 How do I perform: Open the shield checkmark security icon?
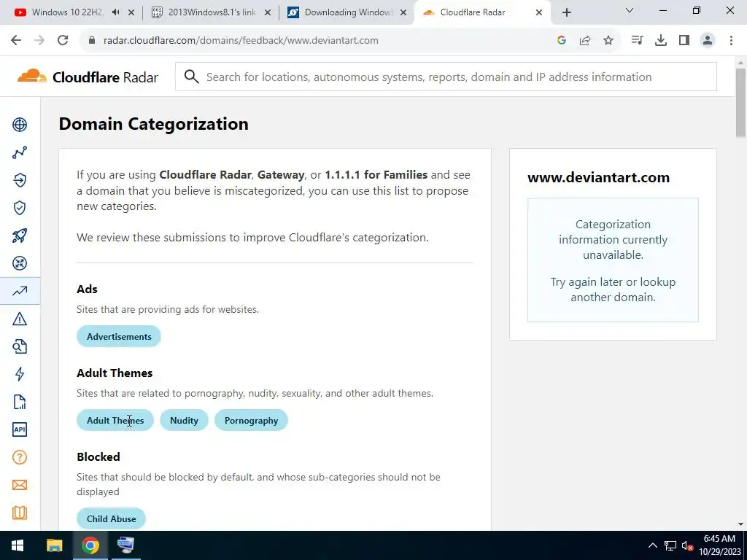coord(20,208)
